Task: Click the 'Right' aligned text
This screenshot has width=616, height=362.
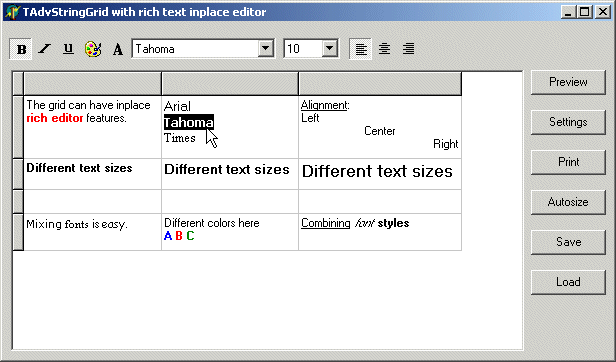Action: pyautogui.click(x=446, y=144)
